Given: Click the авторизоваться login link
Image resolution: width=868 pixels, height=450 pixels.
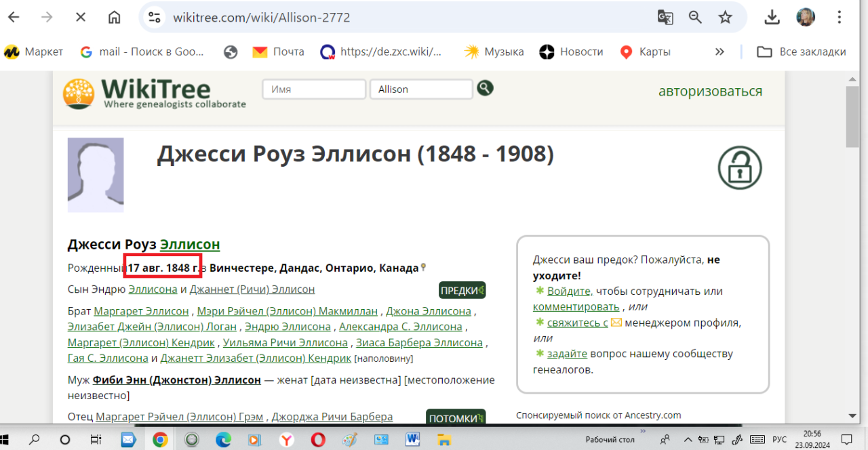Looking at the screenshot, I should click(x=710, y=91).
